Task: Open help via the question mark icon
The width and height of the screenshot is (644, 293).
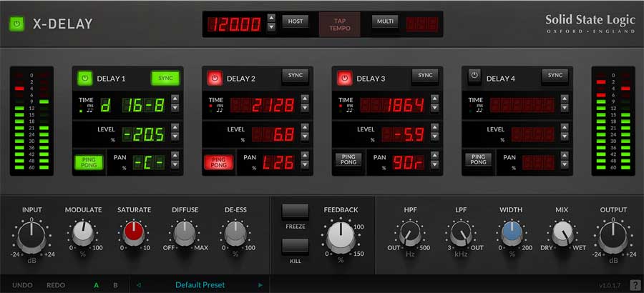Action: tap(635, 285)
